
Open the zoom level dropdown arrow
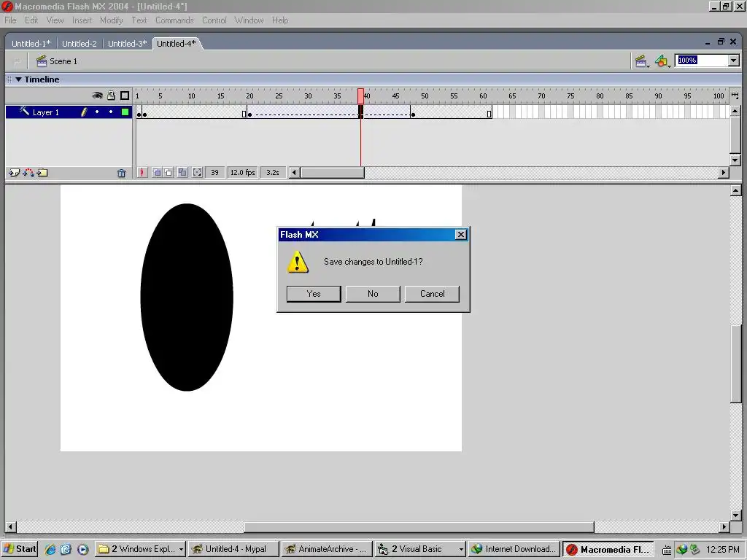(734, 61)
